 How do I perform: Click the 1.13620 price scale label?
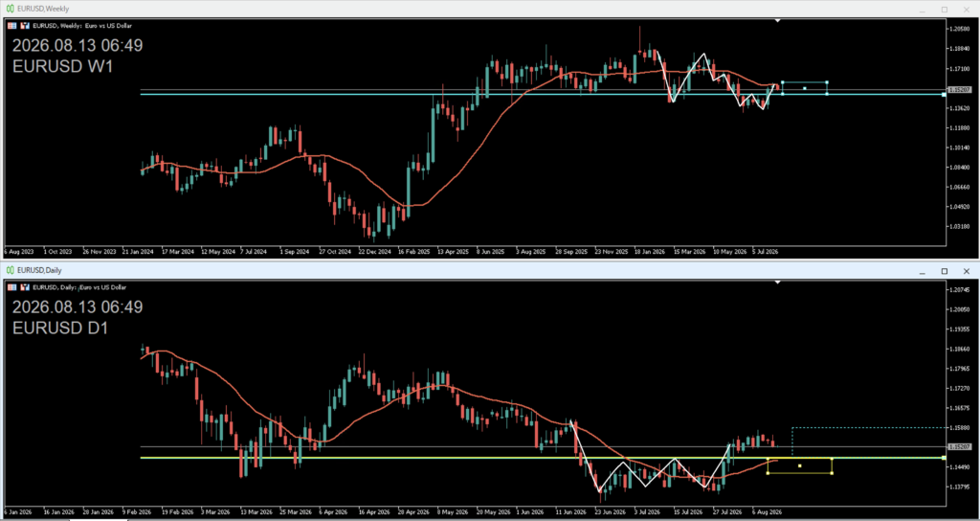pos(959,108)
